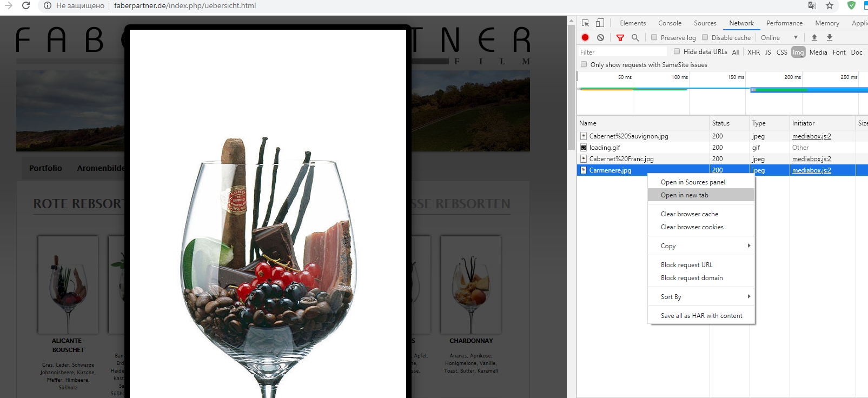The height and width of the screenshot is (398, 868).
Task: Open the Portfolio link on the webpage
Action: point(45,168)
